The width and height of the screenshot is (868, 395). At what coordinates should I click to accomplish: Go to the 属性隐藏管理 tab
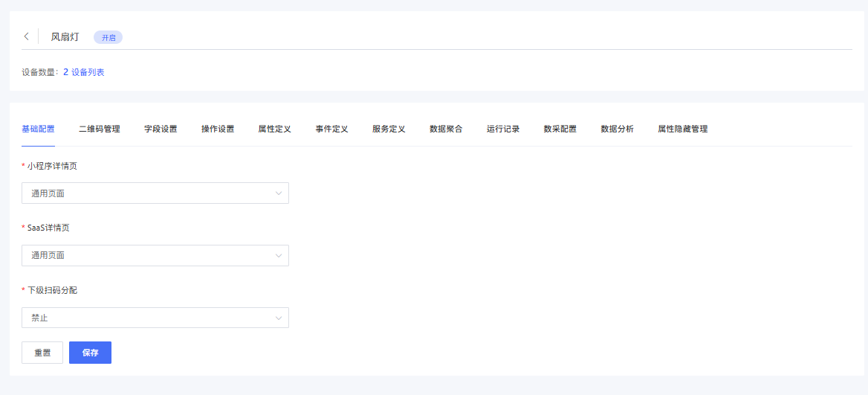click(682, 129)
